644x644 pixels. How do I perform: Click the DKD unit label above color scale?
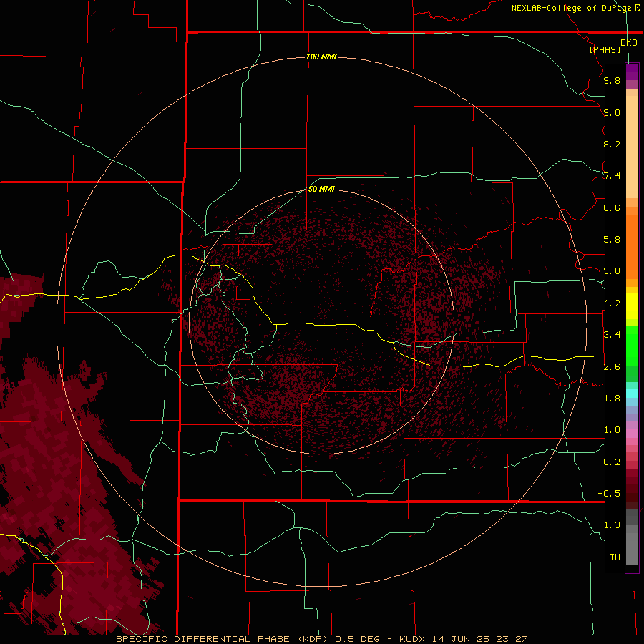pyautogui.click(x=628, y=43)
